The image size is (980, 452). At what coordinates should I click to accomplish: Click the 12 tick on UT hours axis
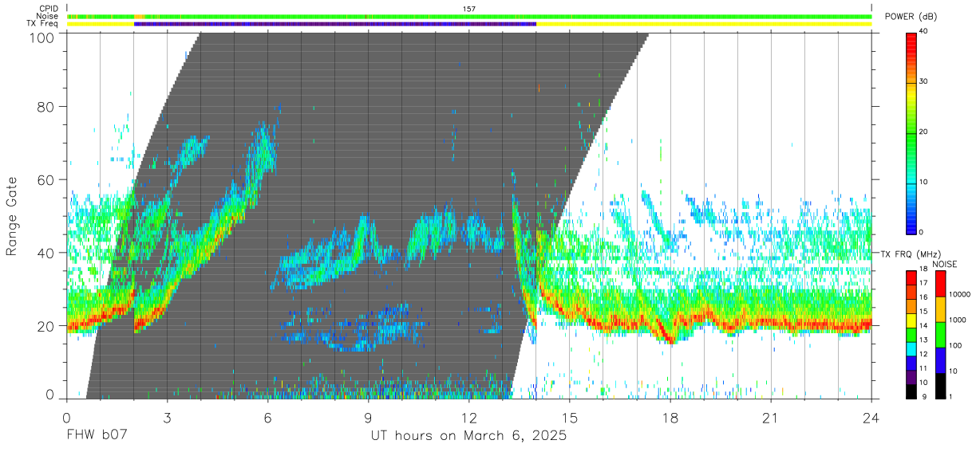tap(468, 417)
